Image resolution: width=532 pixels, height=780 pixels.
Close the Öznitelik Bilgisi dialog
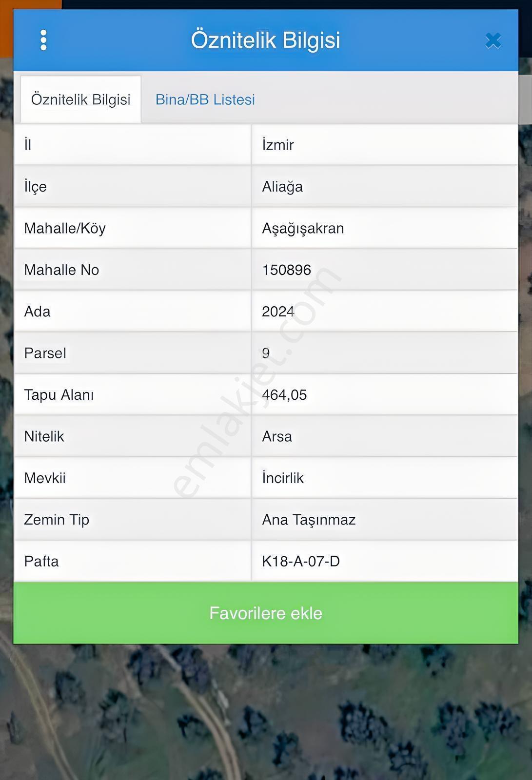pyautogui.click(x=493, y=40)
